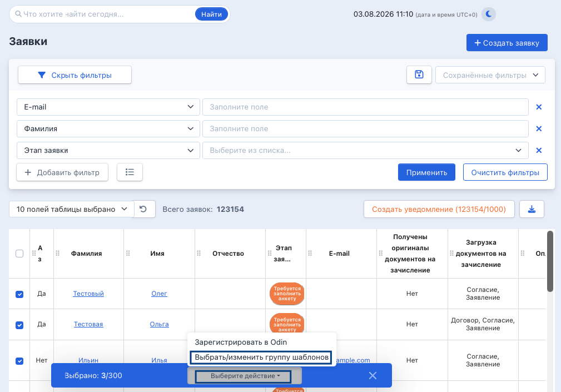Close the selection bar with X
This screenshot has width=561, height=392.
point(373,375)
